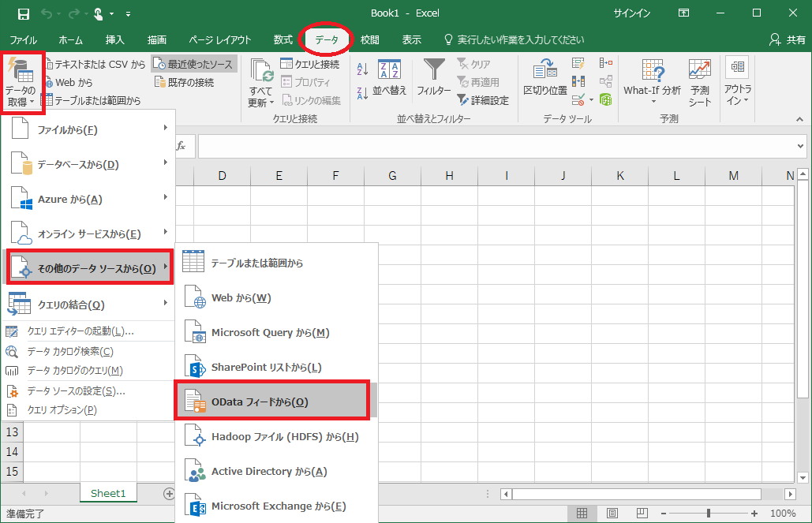Image resolution: width=812 pixels, height=523 pixels.
Task: Switch to Page Layout view button
Action: point(612,514)
